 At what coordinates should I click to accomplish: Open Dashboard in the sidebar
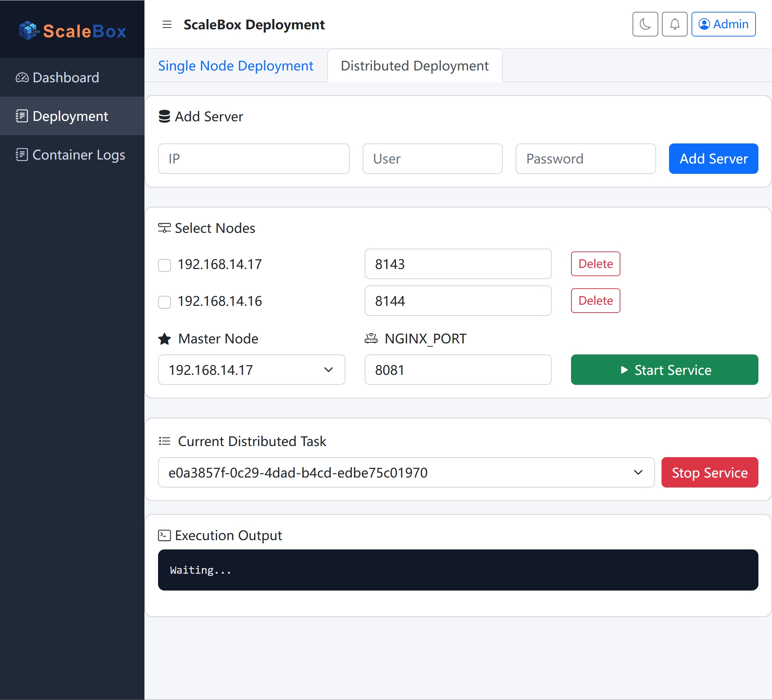pos(72,77)
